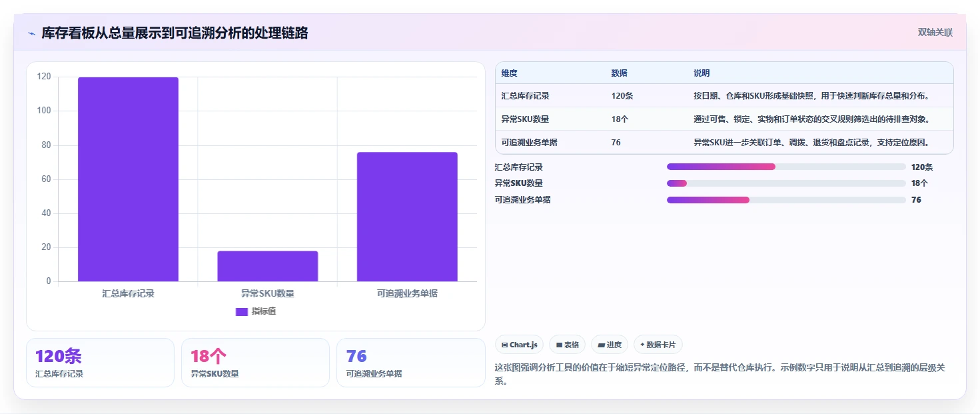Click the 可追溯业务单据 bar in the chart
980x414 pixels.
407,217
